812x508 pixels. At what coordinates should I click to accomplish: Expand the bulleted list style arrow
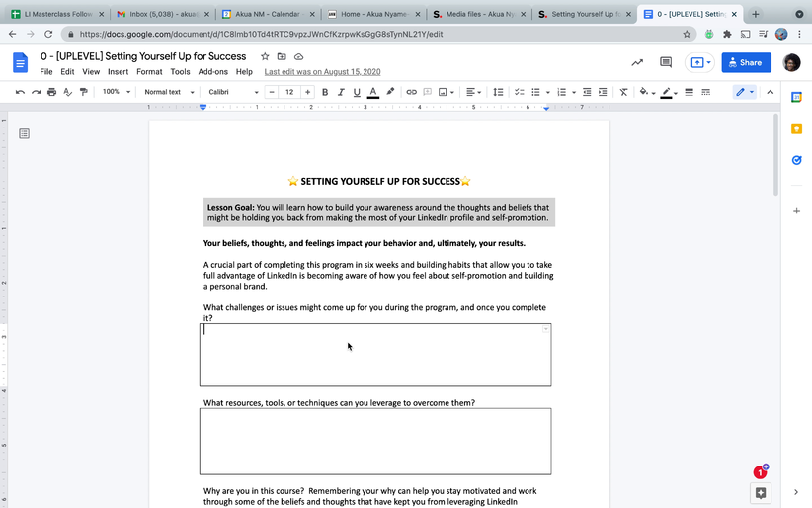point(548,92)
